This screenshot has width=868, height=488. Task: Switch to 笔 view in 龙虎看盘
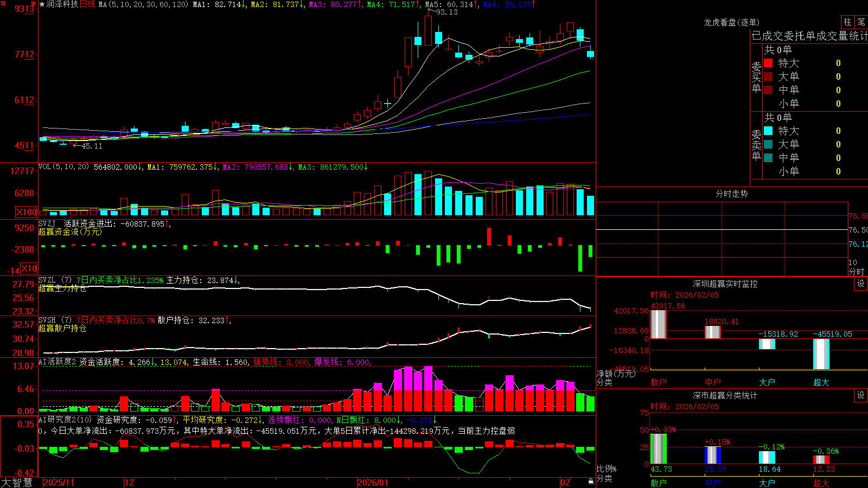(861, 22)
